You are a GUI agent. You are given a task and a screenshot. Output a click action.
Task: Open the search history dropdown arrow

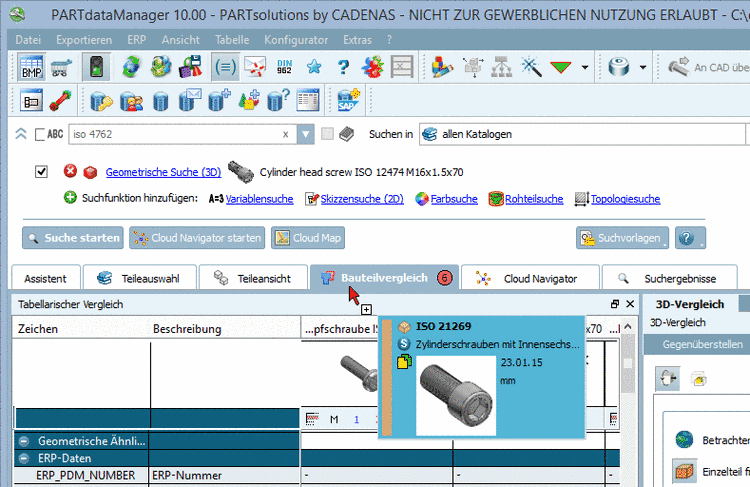(305, 134)
